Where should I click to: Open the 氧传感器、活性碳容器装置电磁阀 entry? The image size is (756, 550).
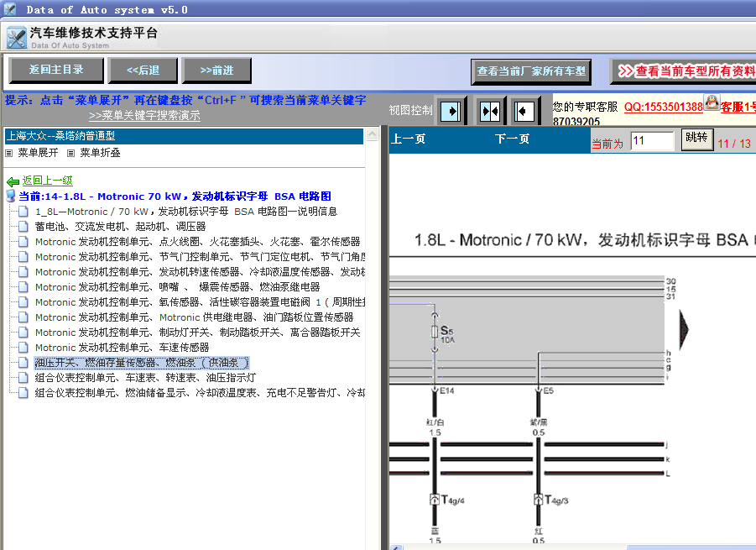point(200,302)
